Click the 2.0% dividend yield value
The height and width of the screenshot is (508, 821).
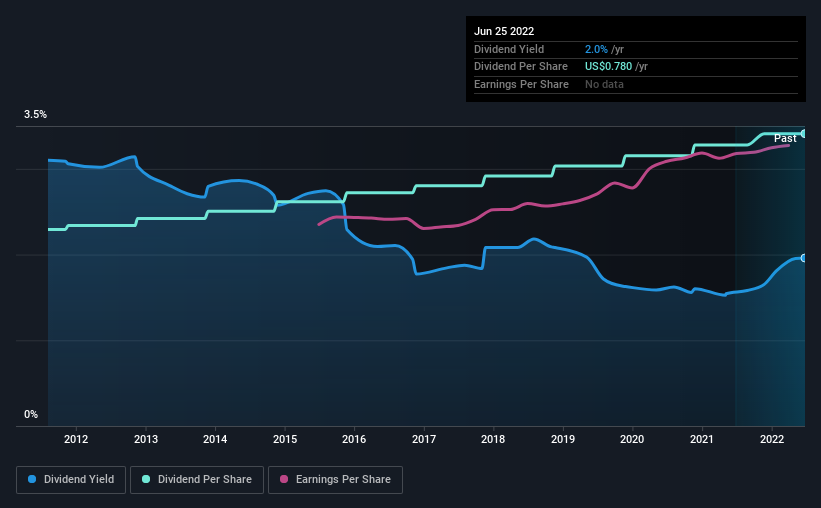tap(596, 49)
